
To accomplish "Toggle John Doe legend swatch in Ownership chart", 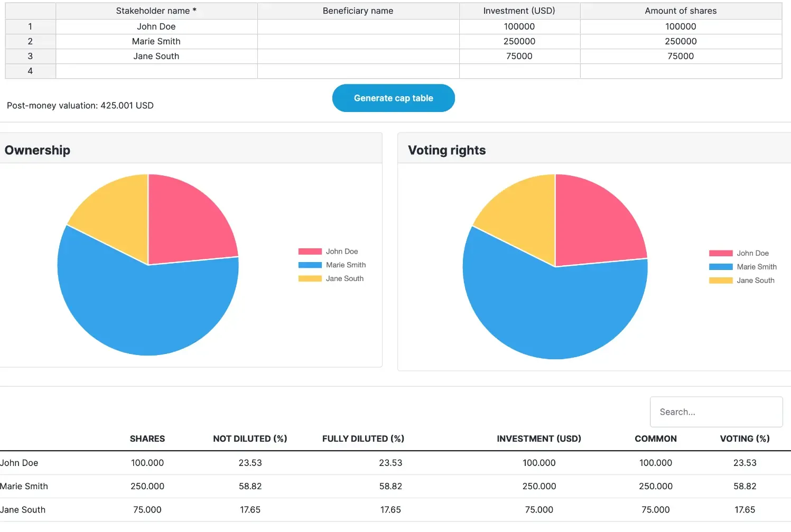I will point(310,251).
